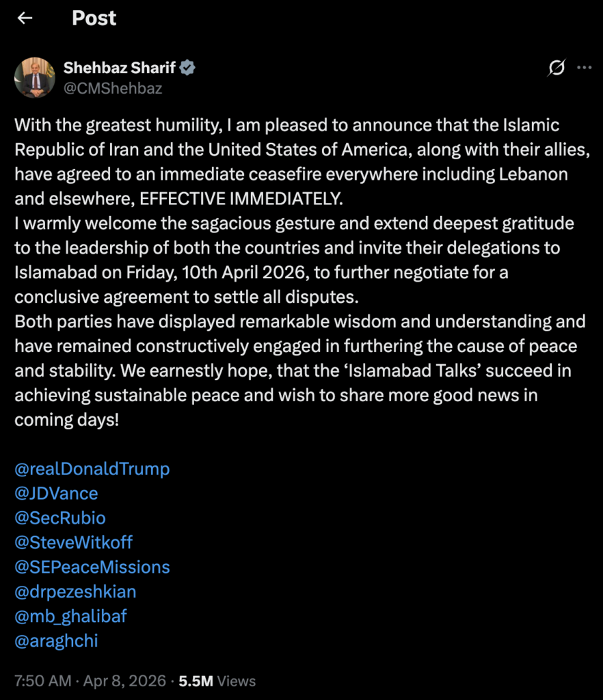
Task: Open the @CMShehbaz handle link
Action: click(112, 88)
